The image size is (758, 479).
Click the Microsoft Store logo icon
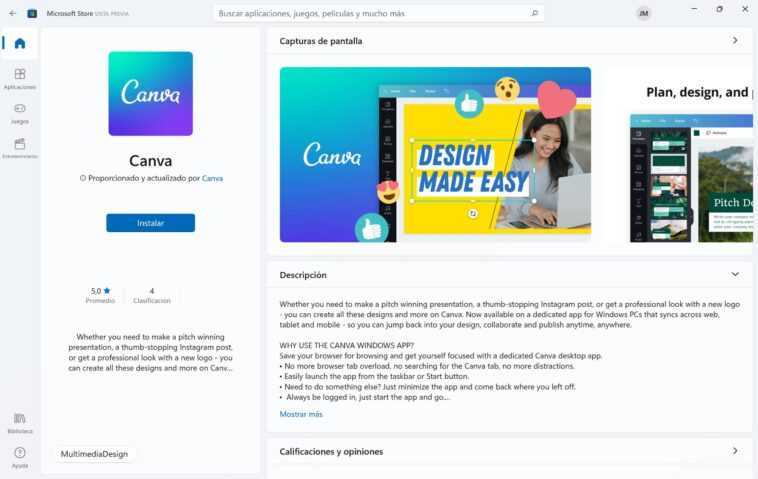click(32, 14)
